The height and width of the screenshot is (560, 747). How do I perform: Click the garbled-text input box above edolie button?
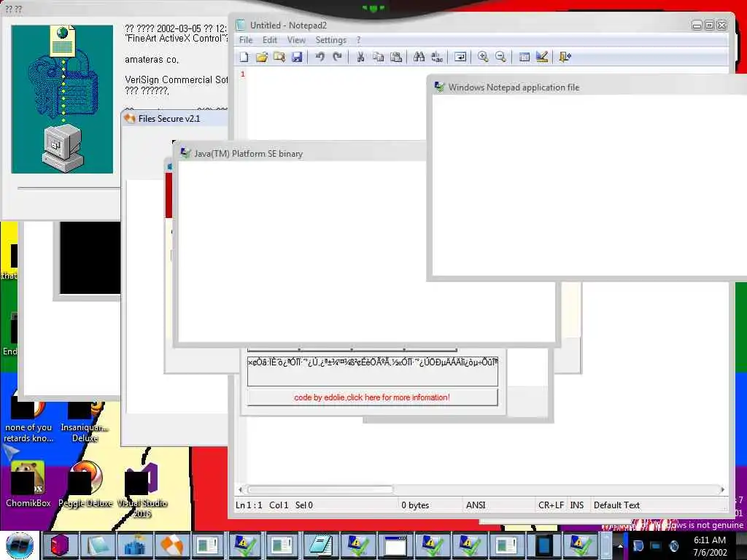point(373,371)
